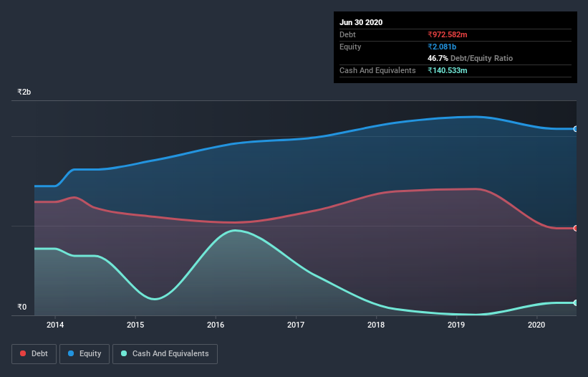Click the ₹140.533m cash value

[448, 70]
